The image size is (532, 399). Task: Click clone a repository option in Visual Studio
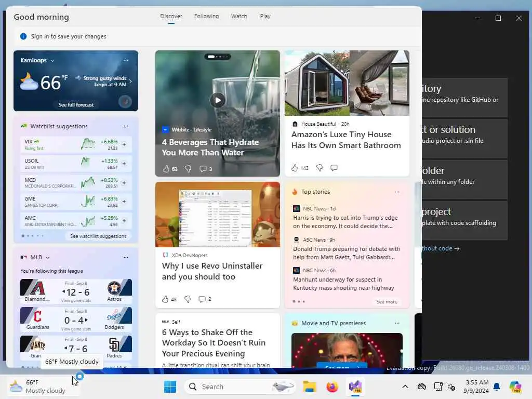464,97
